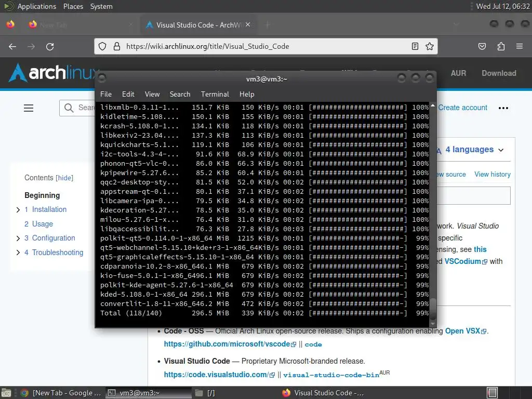
Task: Click the show desktop icon in the taskbar corner
Action: 6,393
